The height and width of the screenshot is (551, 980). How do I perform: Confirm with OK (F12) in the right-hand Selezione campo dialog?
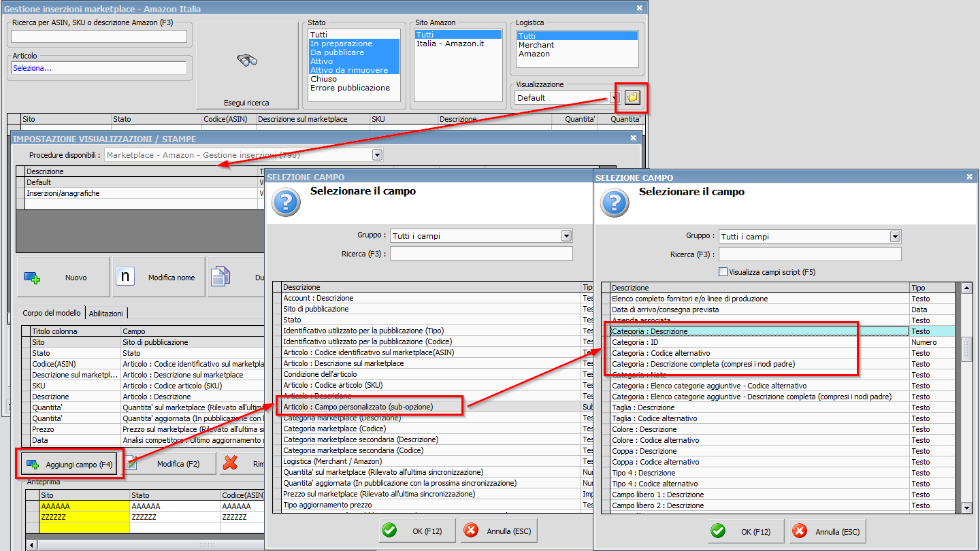746,531
